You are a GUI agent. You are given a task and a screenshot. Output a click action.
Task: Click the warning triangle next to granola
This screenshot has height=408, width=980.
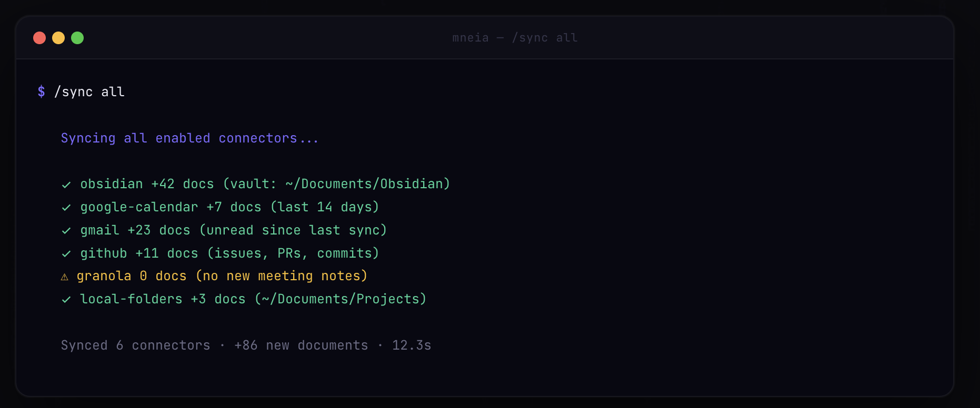(x=65, y=277)
